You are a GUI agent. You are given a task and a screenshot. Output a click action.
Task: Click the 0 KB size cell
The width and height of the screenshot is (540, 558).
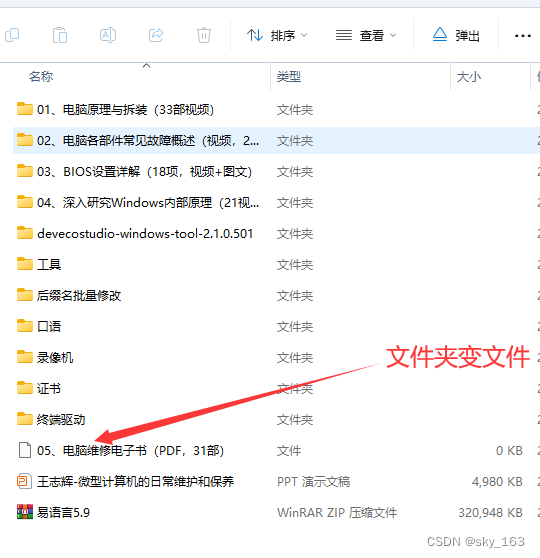click(509, 451)
